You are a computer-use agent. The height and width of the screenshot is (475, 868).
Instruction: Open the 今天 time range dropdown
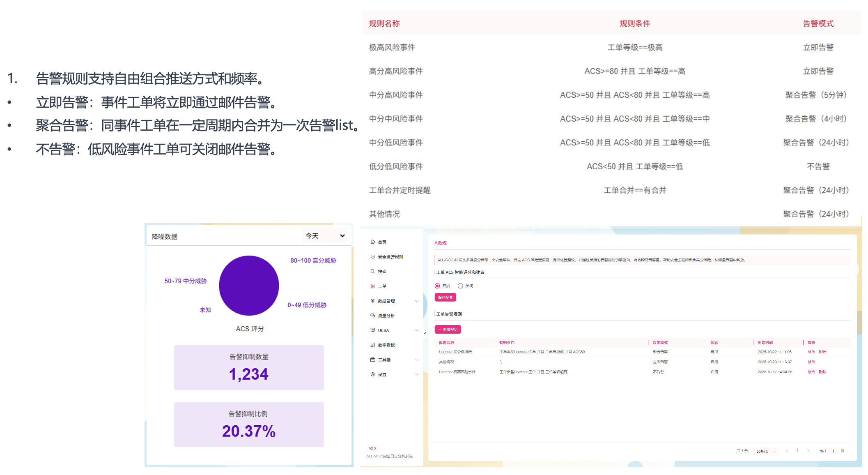coord(325,236)
